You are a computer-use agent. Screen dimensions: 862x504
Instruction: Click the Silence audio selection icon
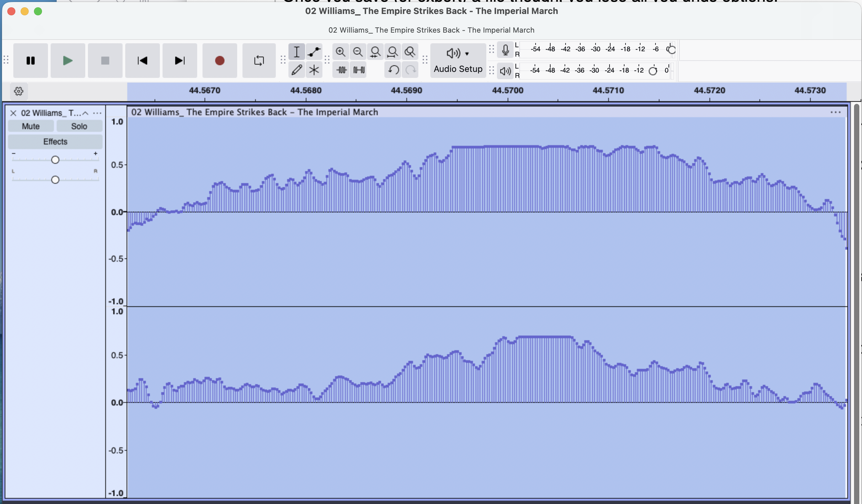(358, 70)
